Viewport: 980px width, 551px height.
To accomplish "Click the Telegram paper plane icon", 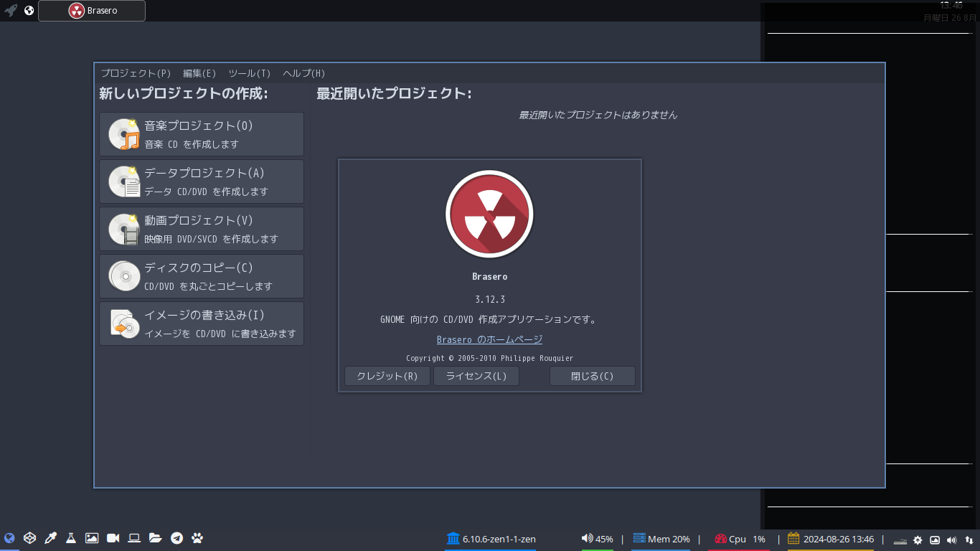I will (x=176, y=537).
